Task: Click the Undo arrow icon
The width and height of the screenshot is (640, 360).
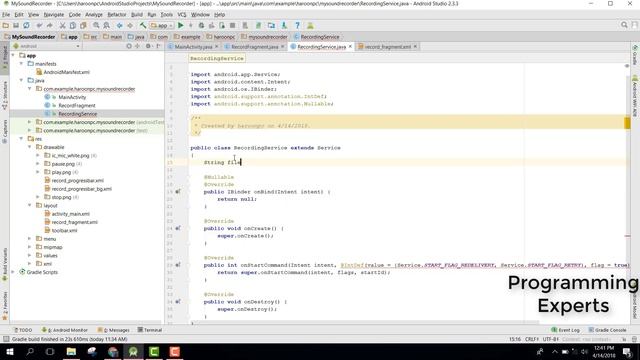Action: 39,25
